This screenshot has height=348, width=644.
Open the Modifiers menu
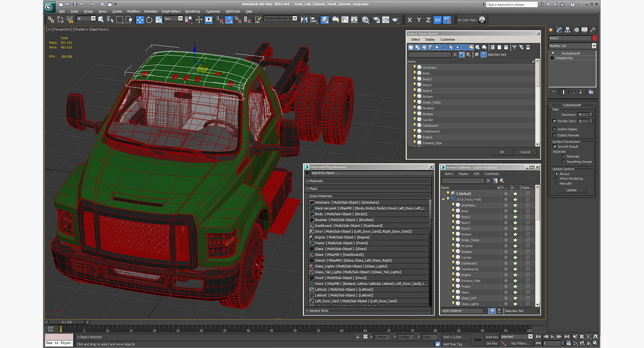tap(133, 11)
